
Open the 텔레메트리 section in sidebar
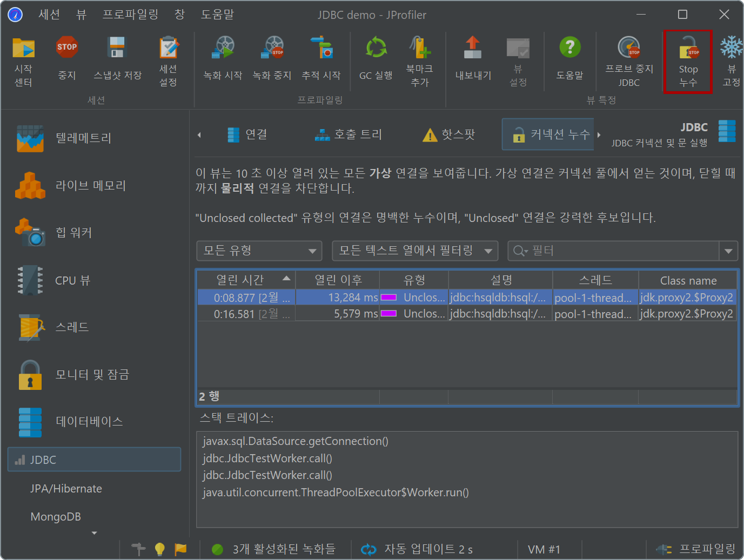tap(64, 138)
